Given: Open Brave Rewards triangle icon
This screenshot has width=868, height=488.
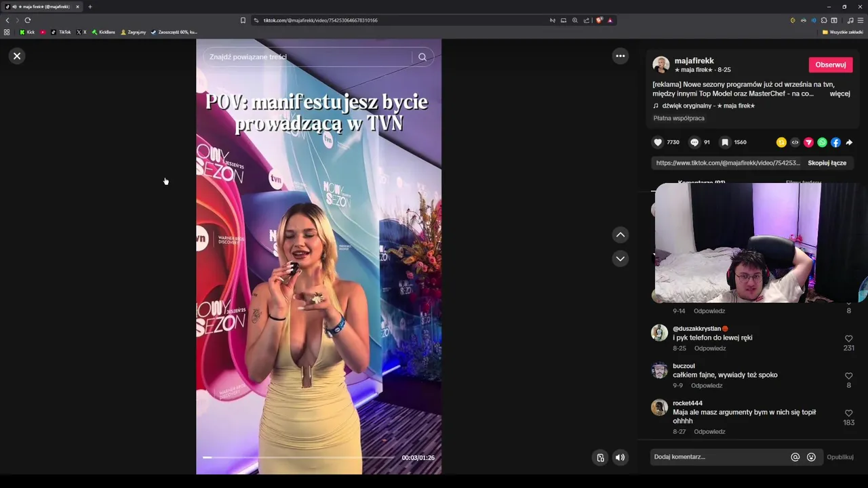Looking at the screenshot, I should coord(610,20).
